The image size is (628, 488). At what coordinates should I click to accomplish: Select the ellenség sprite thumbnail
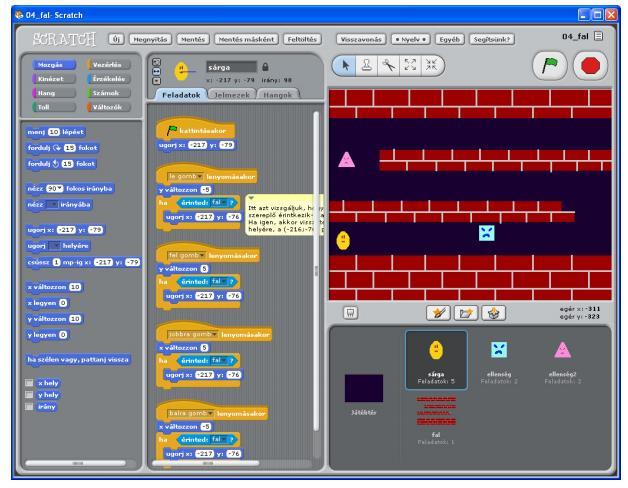tap(499, 360)
